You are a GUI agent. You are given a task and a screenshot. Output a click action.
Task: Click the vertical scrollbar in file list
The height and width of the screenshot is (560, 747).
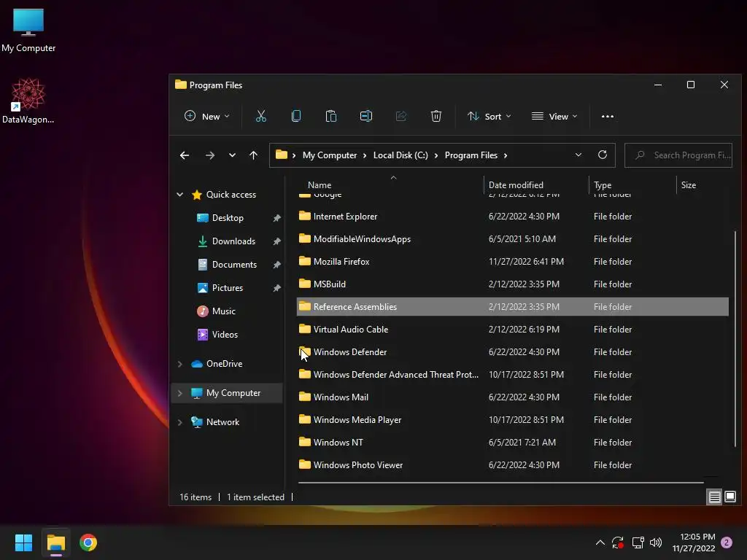735,338
